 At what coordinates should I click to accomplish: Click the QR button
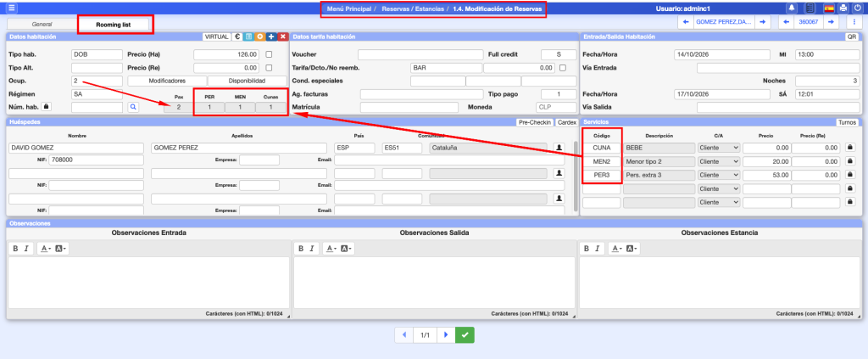point(852,36)
